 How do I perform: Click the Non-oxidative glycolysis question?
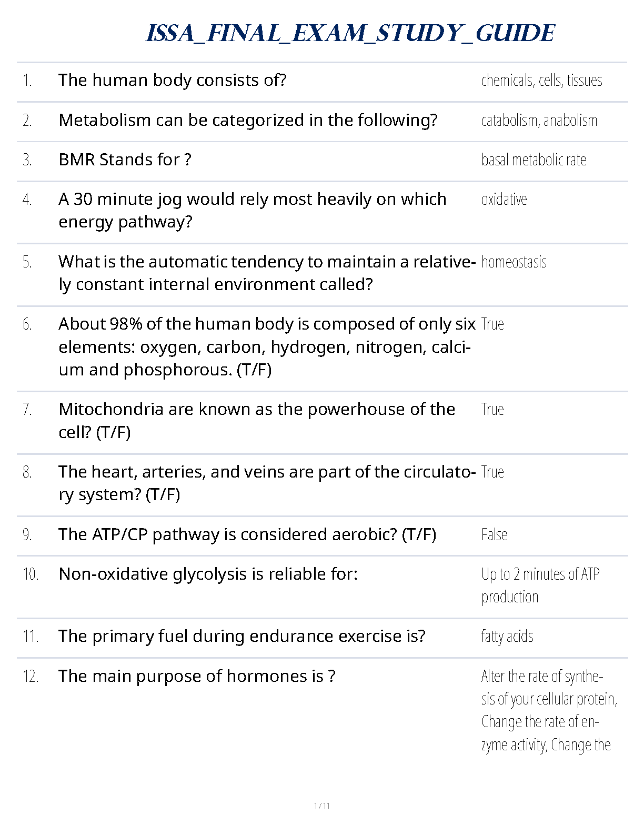208,574
